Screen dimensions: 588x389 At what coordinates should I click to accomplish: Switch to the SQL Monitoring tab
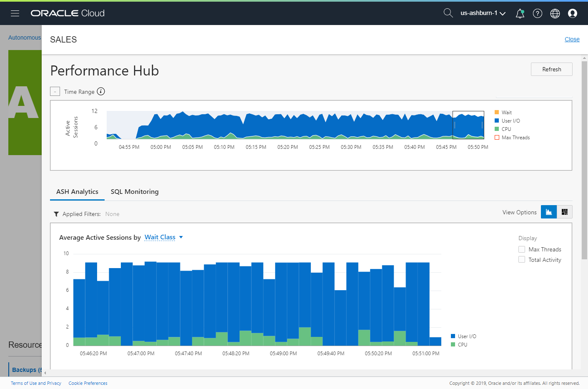pyautogui.click(x=135, y=192)
